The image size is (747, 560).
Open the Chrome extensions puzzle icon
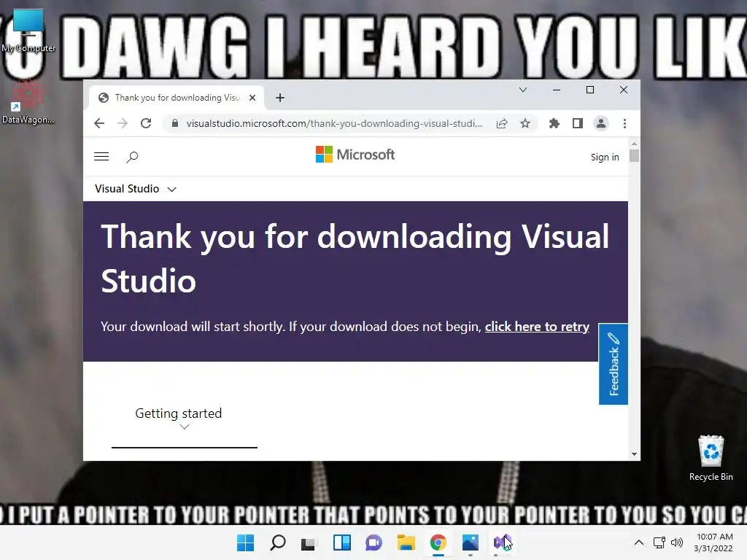554,123
